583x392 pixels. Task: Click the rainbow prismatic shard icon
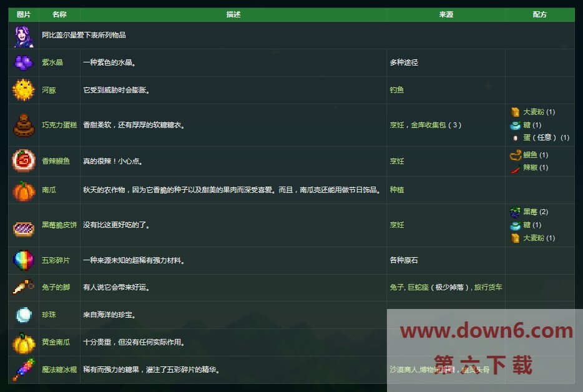pos(24,260)
